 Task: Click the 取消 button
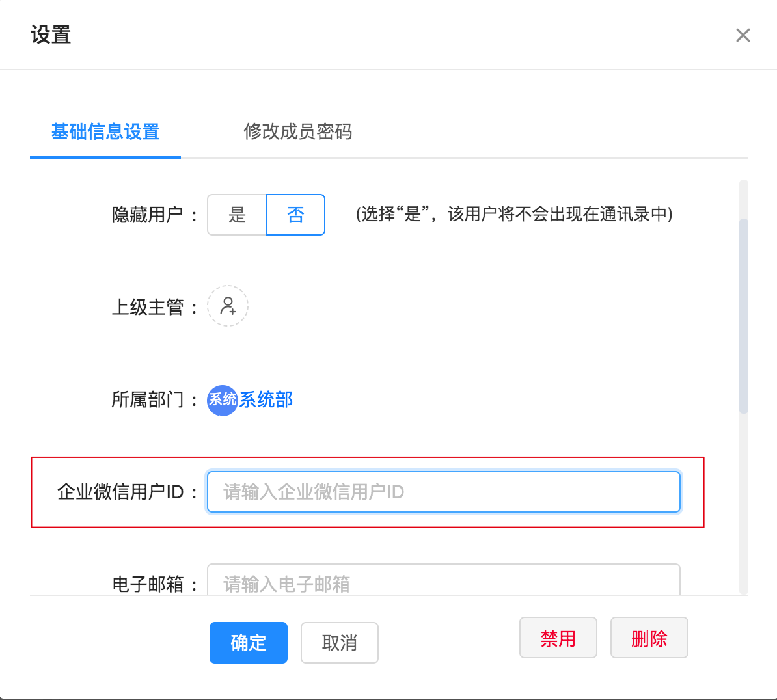[x=339, y=643]
